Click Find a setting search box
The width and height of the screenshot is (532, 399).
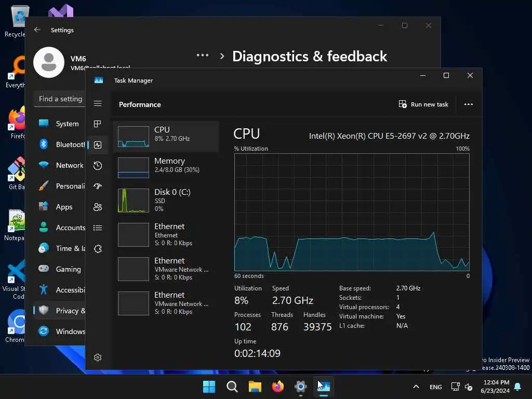(x=60, y=99)
